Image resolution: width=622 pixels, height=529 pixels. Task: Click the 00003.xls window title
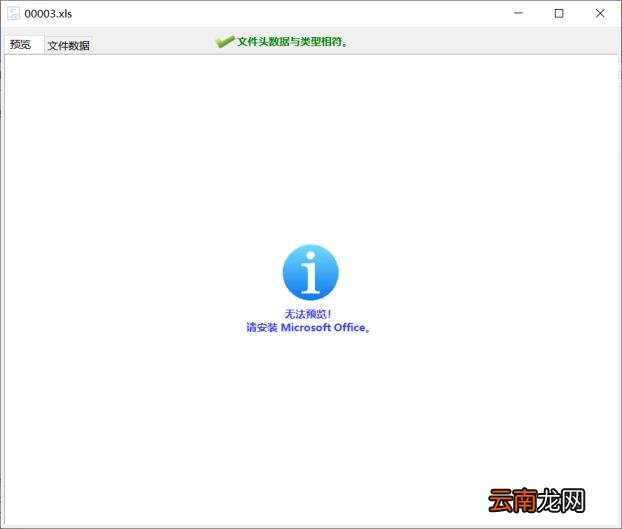48,14
